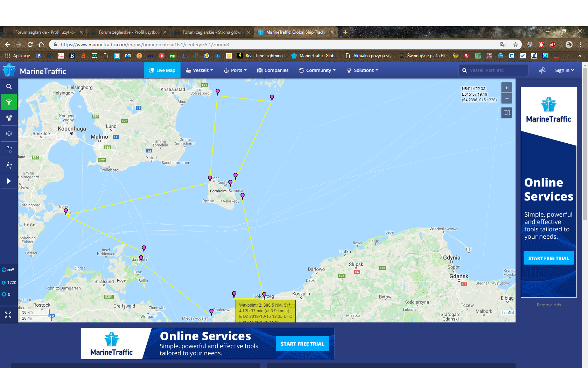This screenshot has height=368, width=588.
Task: Toggle the wind weather layer icon
Action: click(9, 149)
